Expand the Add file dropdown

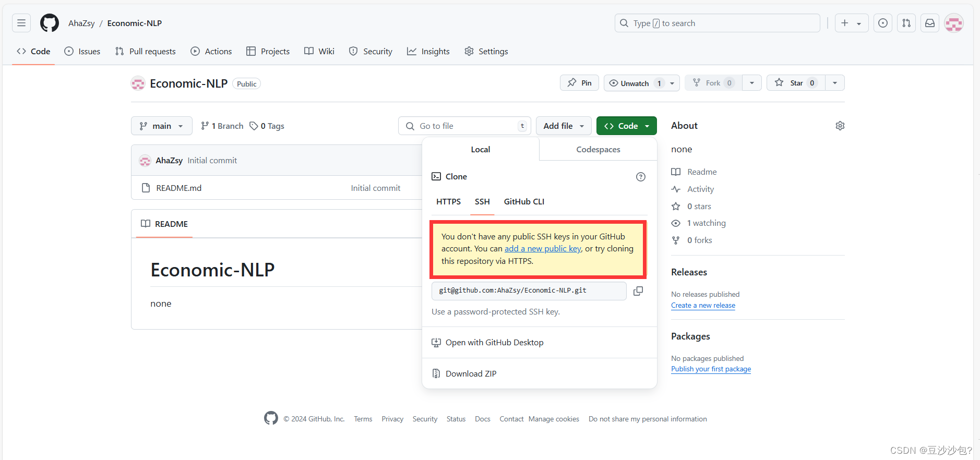coord(564,126)
